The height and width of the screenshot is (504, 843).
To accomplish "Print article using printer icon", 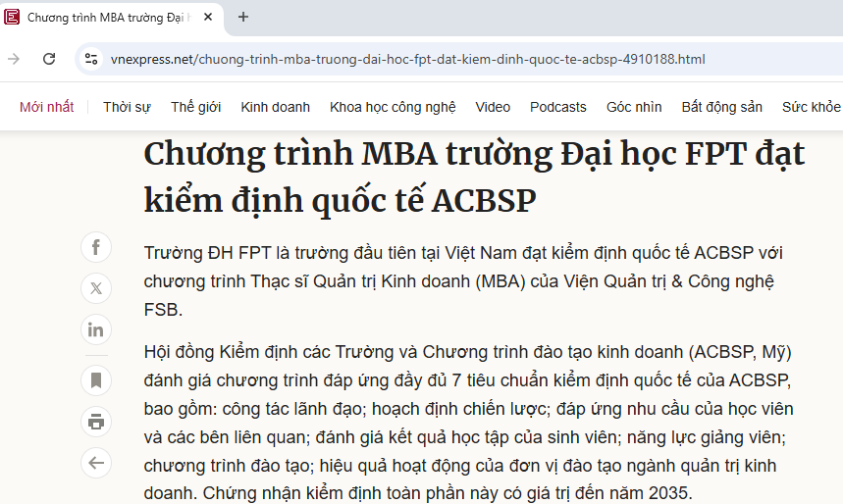I will click(x=96, y=422).
